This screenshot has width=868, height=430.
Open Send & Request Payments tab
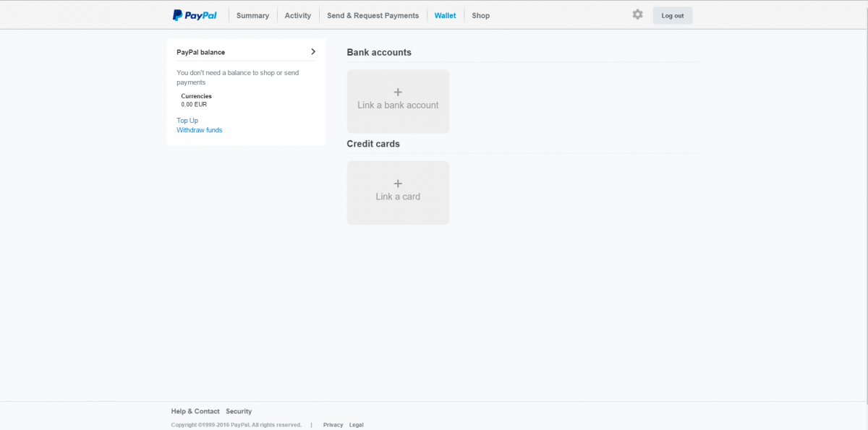click(x=373, y=15)
